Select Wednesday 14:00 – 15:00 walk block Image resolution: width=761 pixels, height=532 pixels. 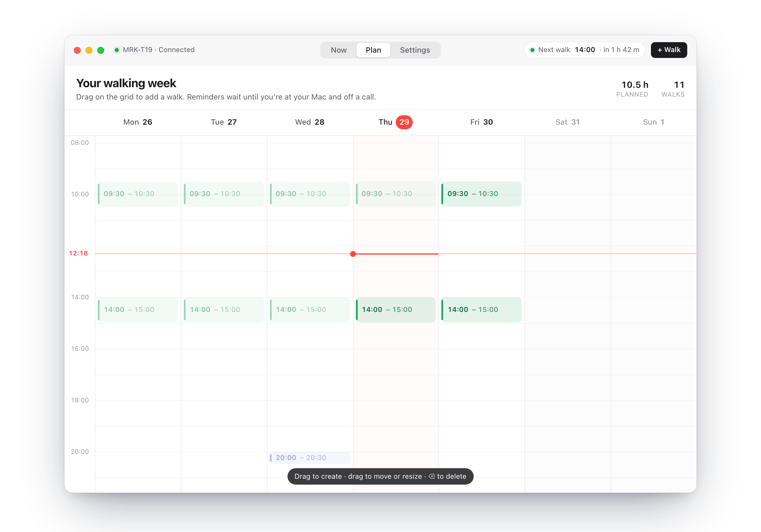point(310,310)
